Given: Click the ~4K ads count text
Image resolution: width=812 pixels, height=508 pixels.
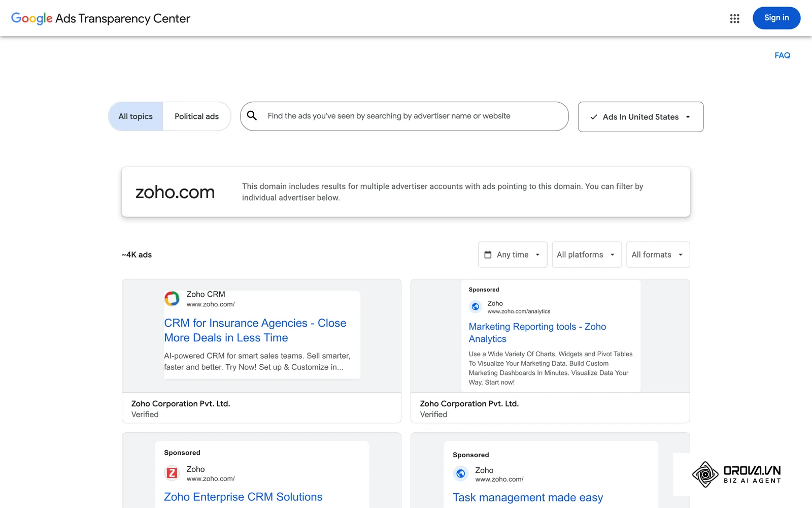Looking at the screenshot, I should [137, 255].
